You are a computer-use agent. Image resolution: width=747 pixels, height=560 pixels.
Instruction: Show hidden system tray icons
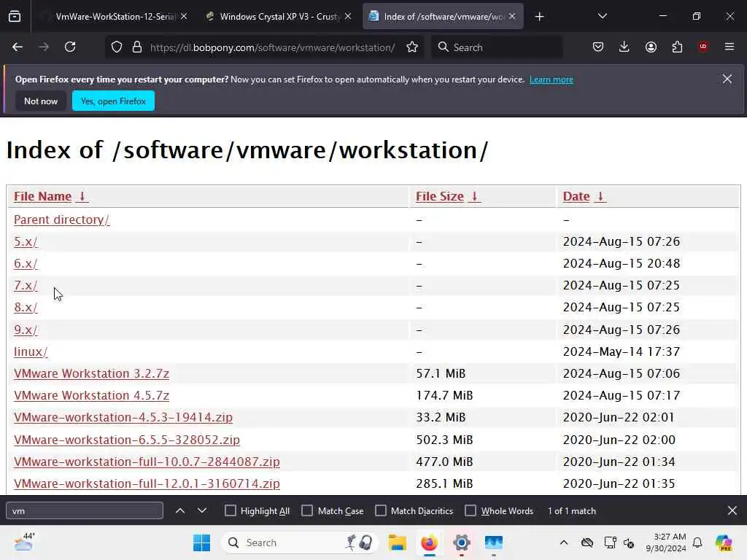click(564, 542)
